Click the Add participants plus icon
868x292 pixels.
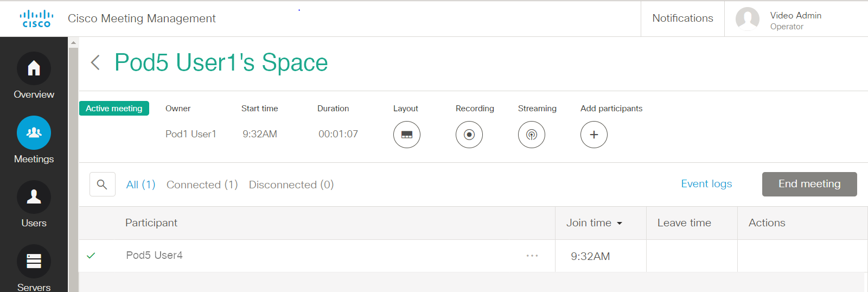pos(594,135)
